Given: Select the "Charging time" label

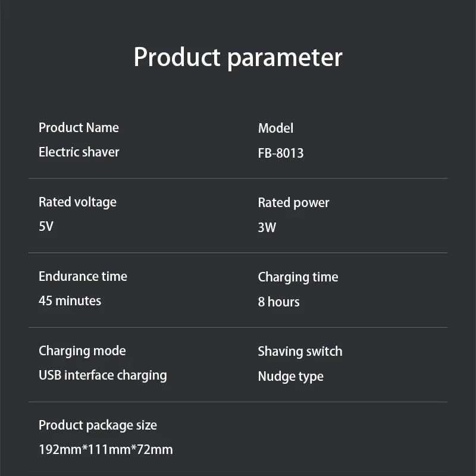Looking at the screenshot, I should [x=297, y=277].
